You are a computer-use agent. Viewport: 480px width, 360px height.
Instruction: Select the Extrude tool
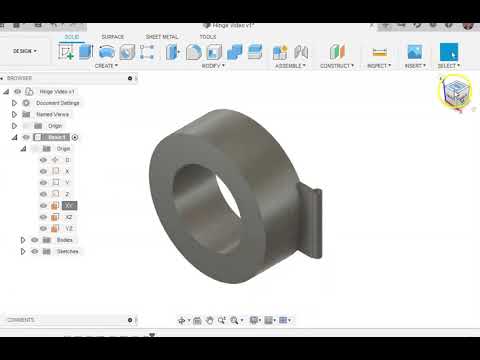click(x=86, y=52)
